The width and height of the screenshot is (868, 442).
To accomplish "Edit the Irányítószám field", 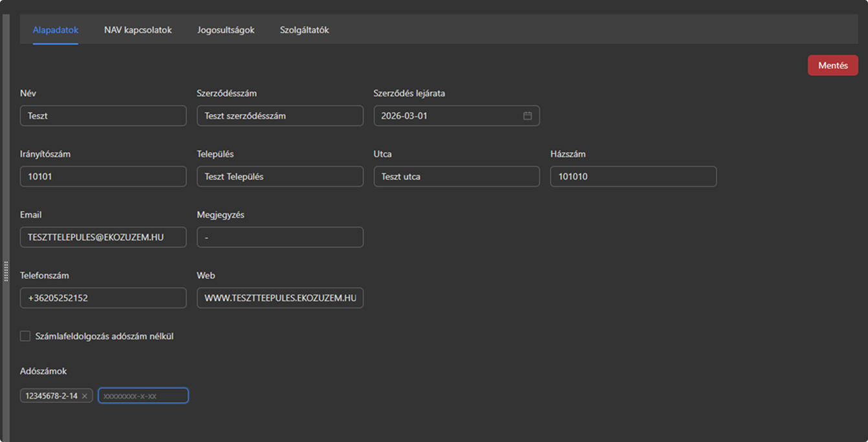I will click(103, 177).
